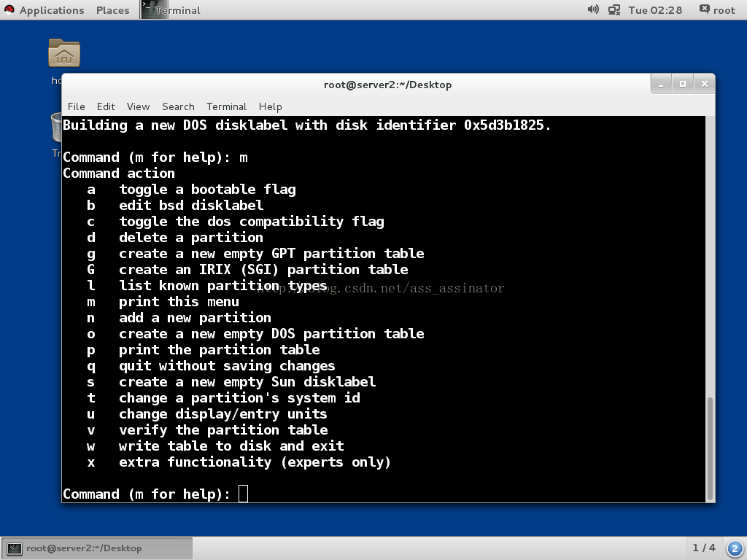Open the Applications menu
The width and height of the screenshot is (747, 560).
point(44,10)
